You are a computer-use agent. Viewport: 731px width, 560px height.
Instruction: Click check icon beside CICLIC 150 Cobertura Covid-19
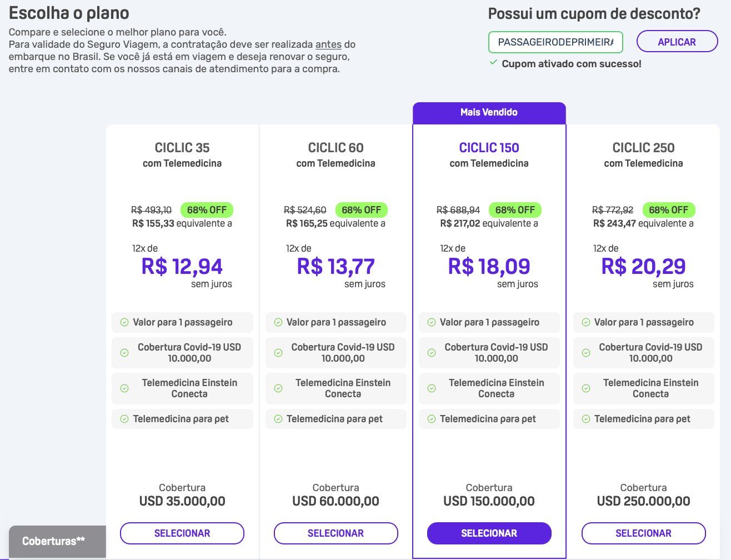tap(432, 353)
